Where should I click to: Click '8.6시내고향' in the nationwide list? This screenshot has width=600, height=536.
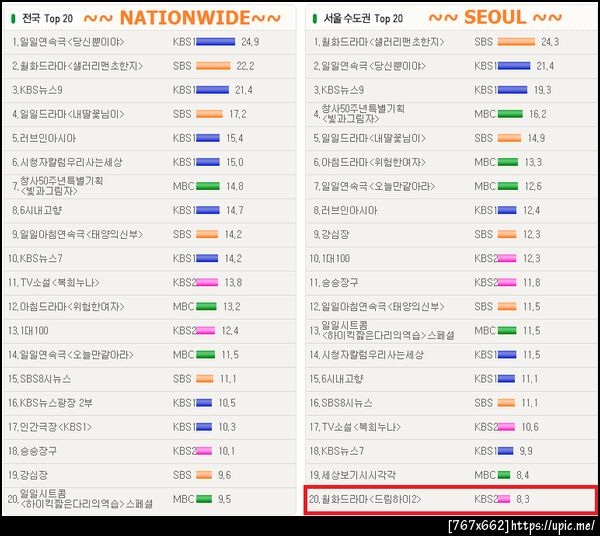pos(37,210)
